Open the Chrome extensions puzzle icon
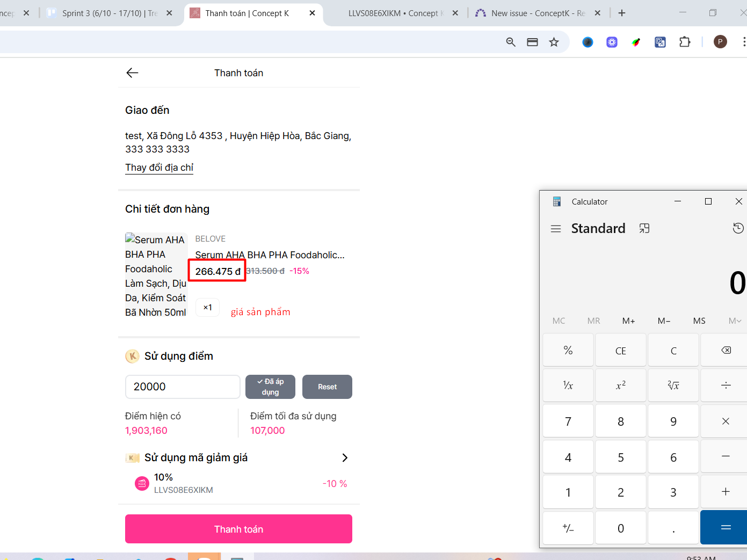Image resolution: width=747 pixels, height=560 pixels. point(685,42)
